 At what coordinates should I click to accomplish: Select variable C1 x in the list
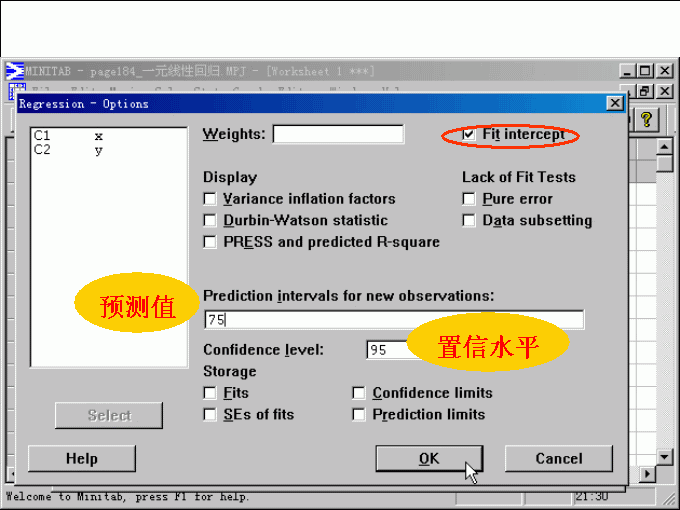[68, 135]
